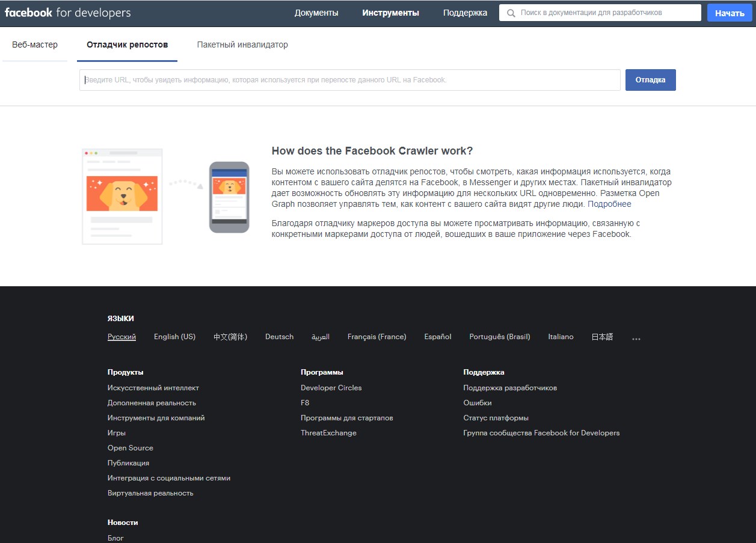Click the Программы footer heading

(322, 372)
